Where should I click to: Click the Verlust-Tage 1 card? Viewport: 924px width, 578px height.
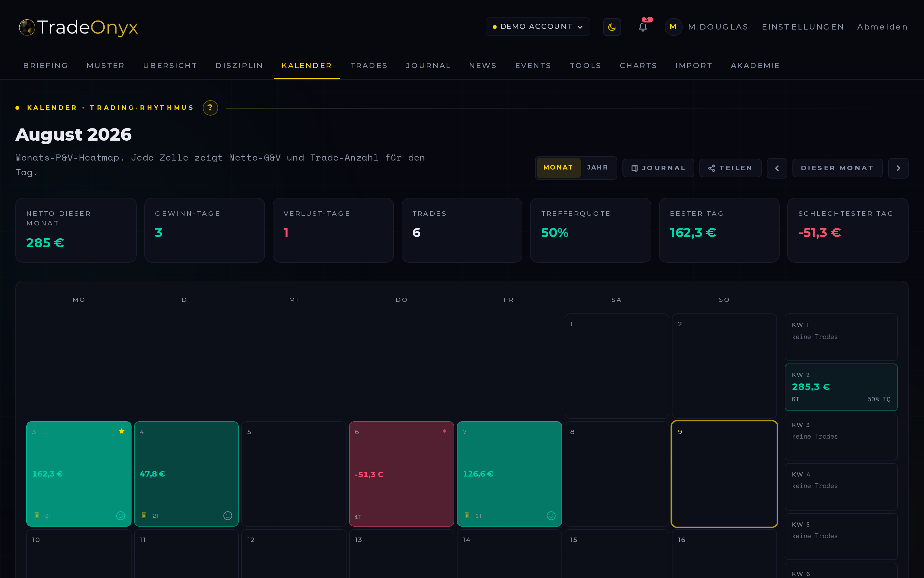333,230
